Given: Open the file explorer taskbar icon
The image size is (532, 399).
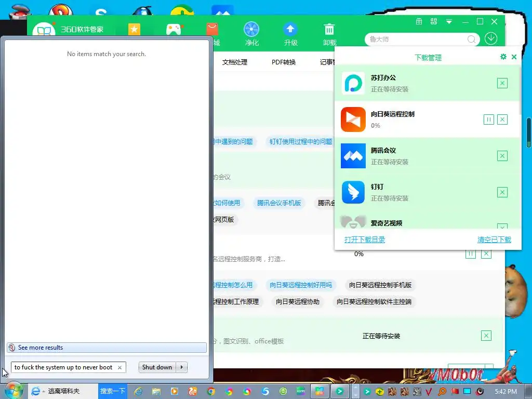Looking at the screenshot, I should click(156, 392).
